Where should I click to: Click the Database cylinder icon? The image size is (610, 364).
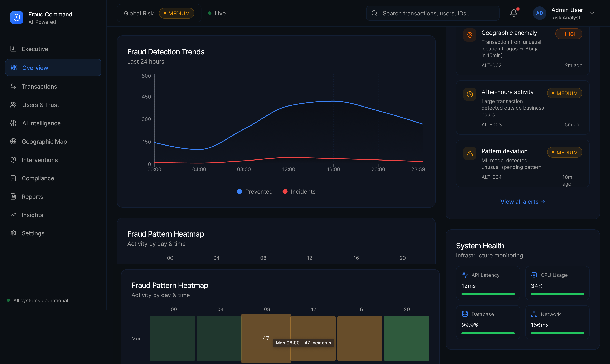coord(465,314)
